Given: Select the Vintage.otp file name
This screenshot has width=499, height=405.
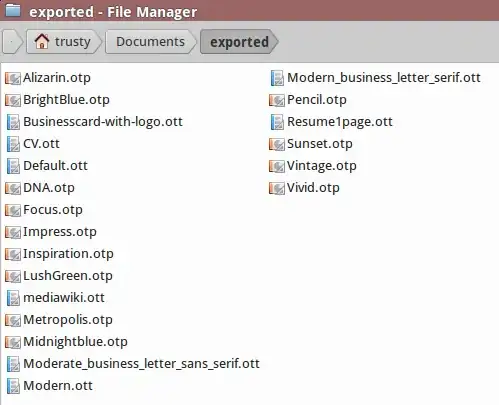Looking at the screenshot, I should [322, 166].
